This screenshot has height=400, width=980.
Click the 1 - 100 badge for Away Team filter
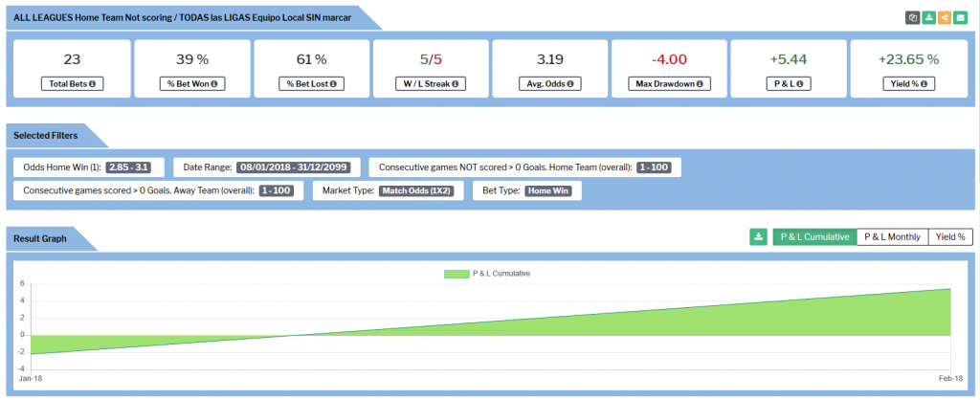277,190
